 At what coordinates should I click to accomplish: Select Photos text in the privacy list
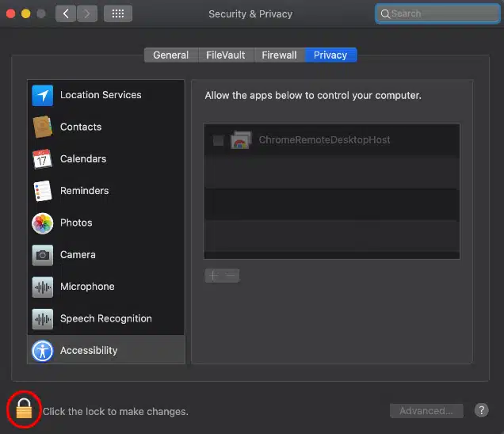(76, 223)
